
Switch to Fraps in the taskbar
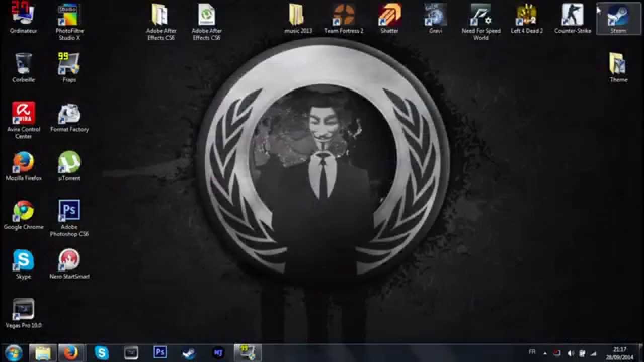click(x=248, y=353)
